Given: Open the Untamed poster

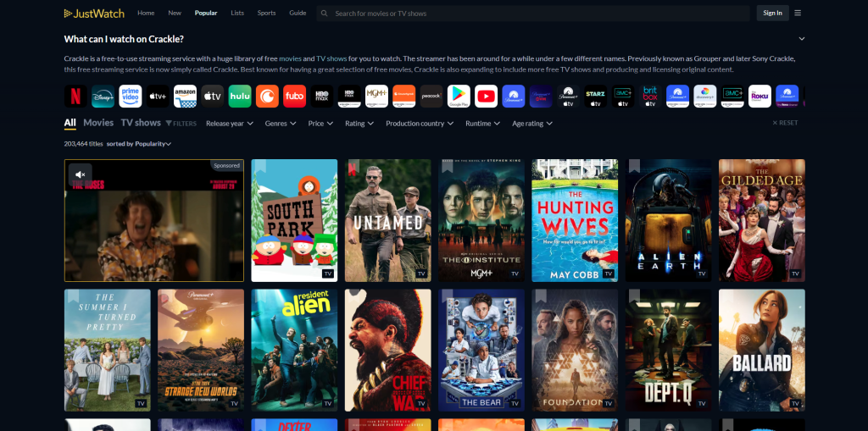Looking at the screenshot, I should click(388, 221).
